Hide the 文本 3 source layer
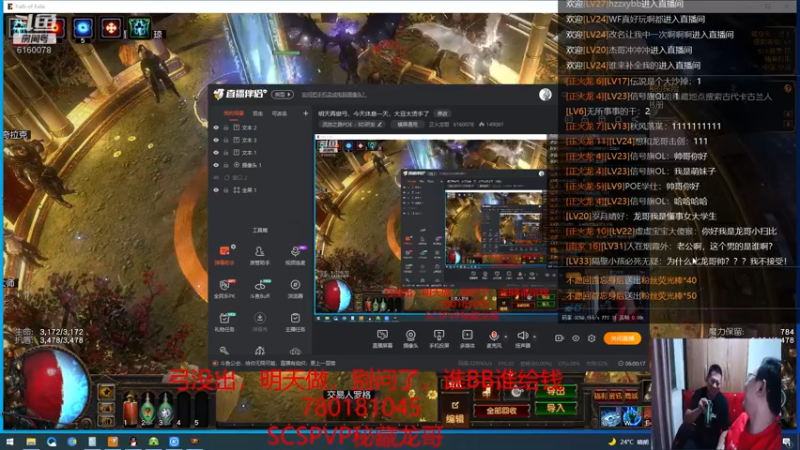 [x=216, y=140]
